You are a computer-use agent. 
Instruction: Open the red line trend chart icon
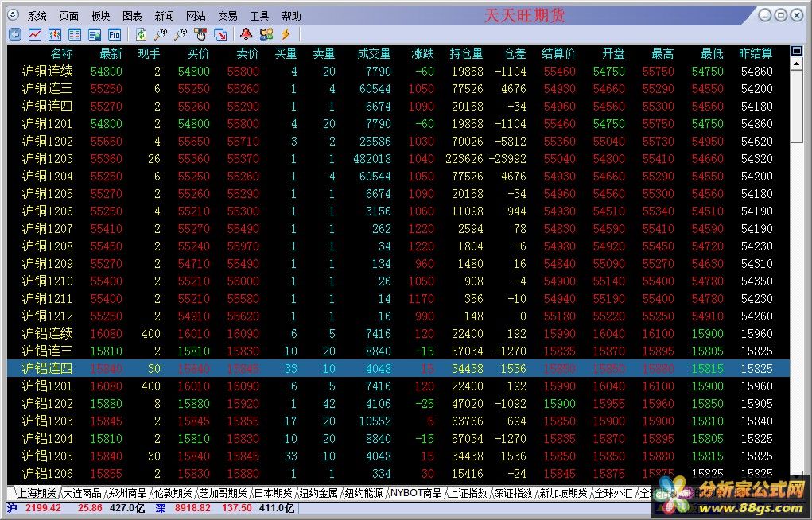tap(35, 34)
